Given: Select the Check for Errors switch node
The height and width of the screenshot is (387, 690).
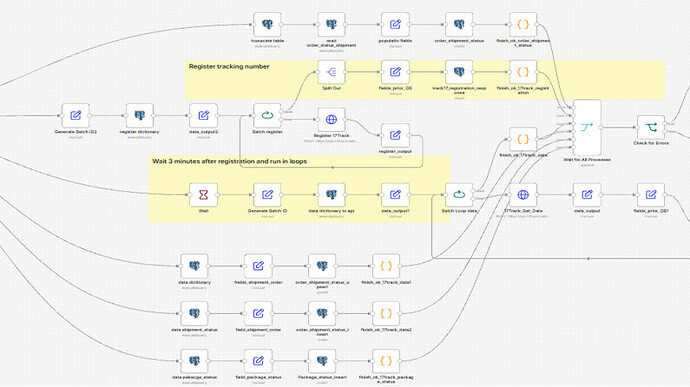Looking at the screenshot, I should tap(651, 128).
